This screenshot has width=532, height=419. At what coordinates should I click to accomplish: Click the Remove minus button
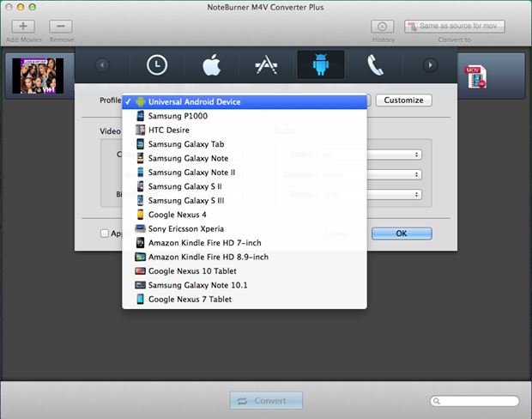point(61,26)
